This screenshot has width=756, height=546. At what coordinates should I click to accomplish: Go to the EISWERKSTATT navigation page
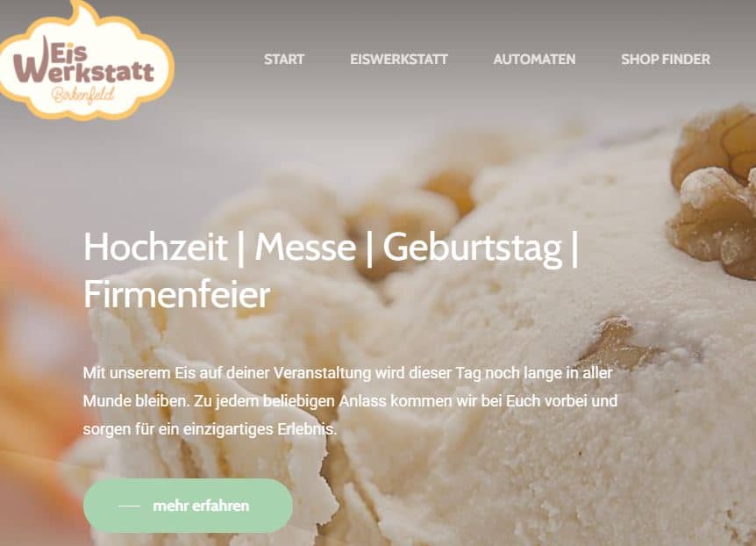[399, 60]
